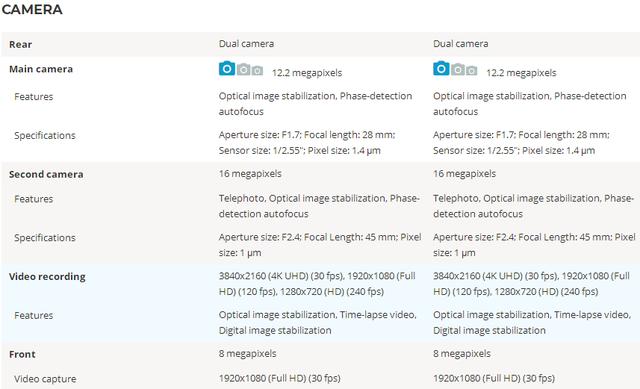Click first column's 16 megapixels value
Screen dimensions: 640x389
pos(250,173)
